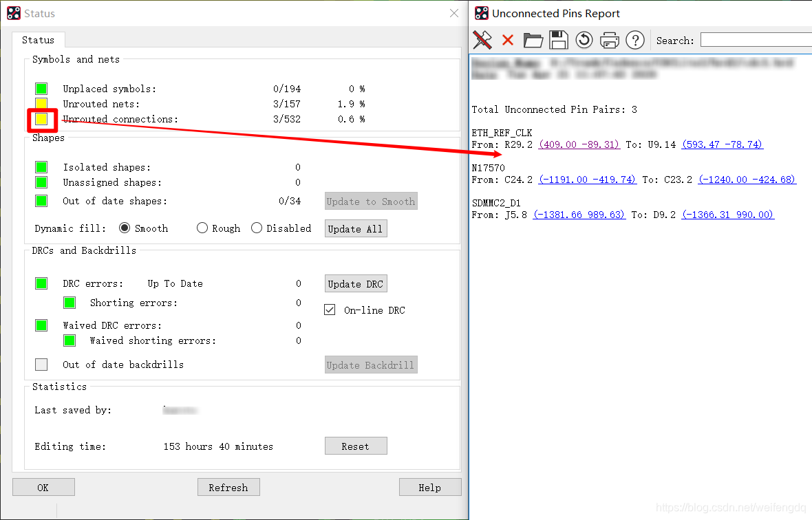The width and height of the screenshot is (812, 520).
Task: Click N17570 net name
Action: point(489,168)
